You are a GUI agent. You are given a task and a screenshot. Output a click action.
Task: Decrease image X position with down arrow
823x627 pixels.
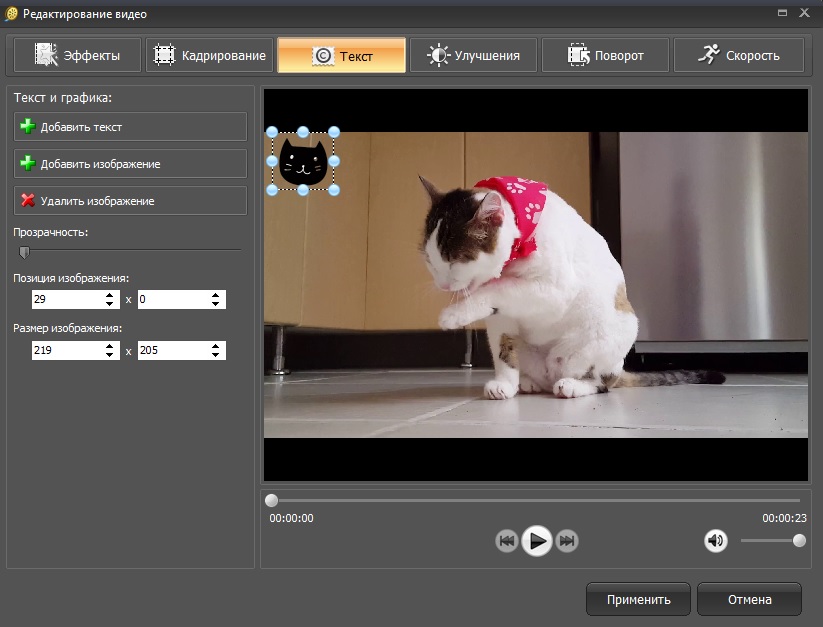coord(109,304)
